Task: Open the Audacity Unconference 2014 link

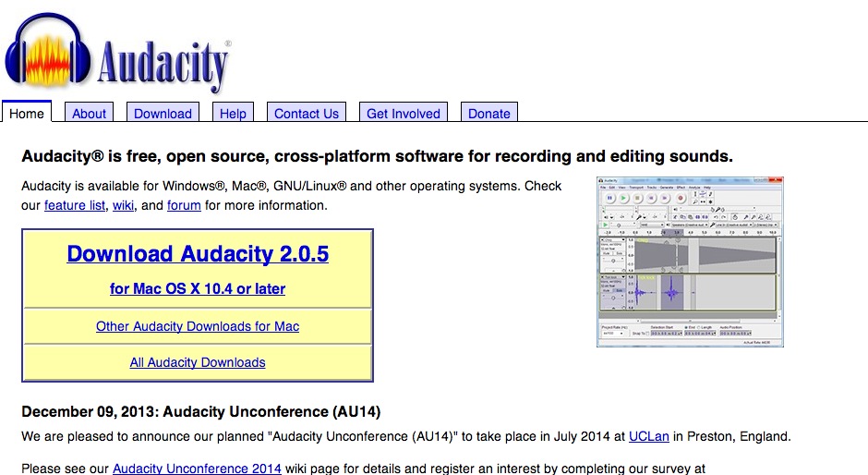Action: coord(197,469)
